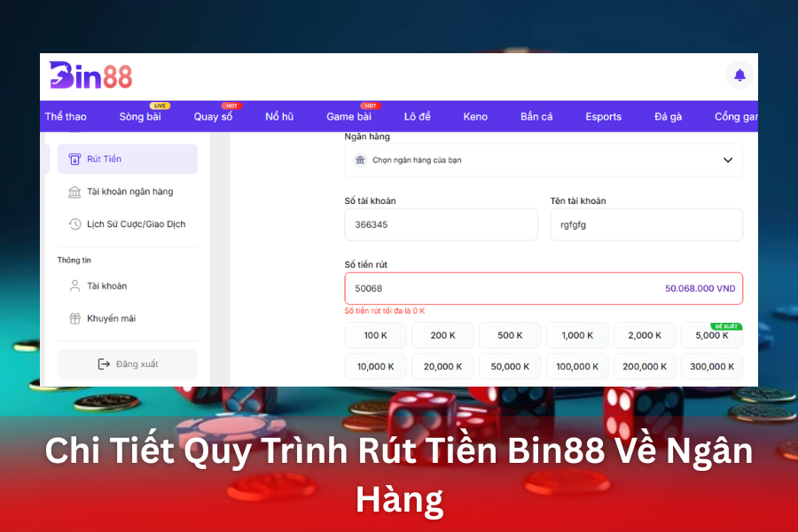798x532 pixels.
Task: Select Rút Tiền in the sidebar
Action: (x=127, y=159)
